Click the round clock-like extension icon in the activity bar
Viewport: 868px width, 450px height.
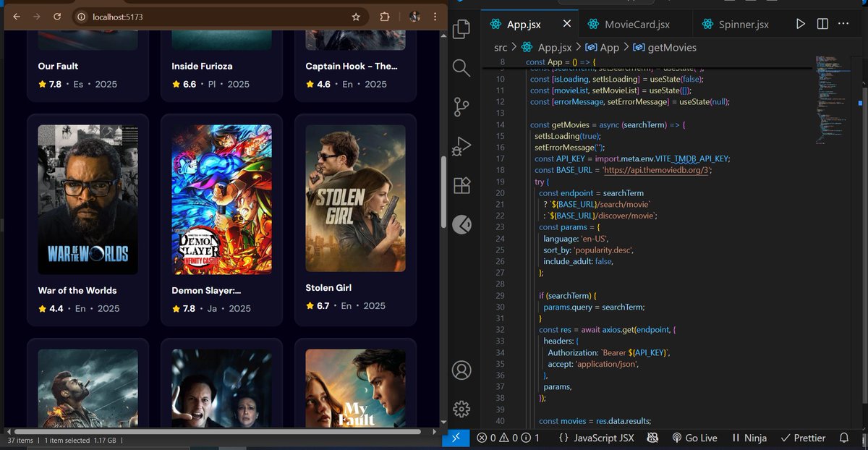(461, 224)
